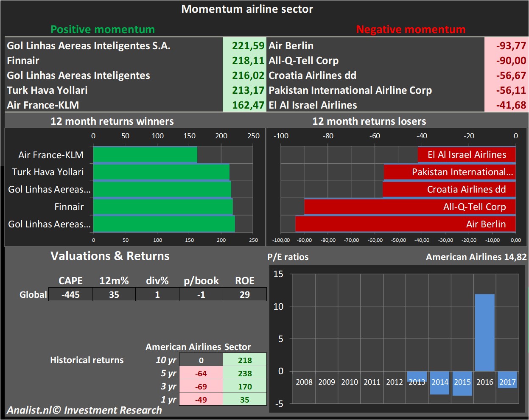Select the div% column header
529x420 pixels.
(157, 281)
